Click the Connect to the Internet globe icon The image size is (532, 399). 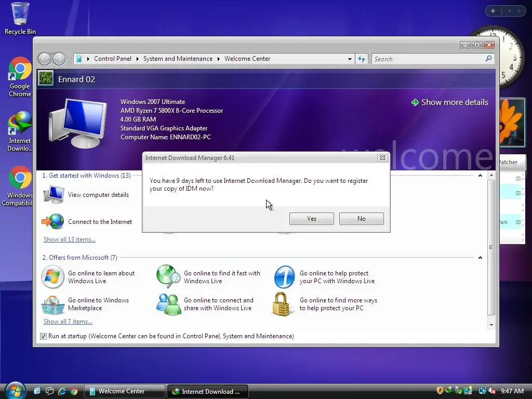[x=53, y=221]
